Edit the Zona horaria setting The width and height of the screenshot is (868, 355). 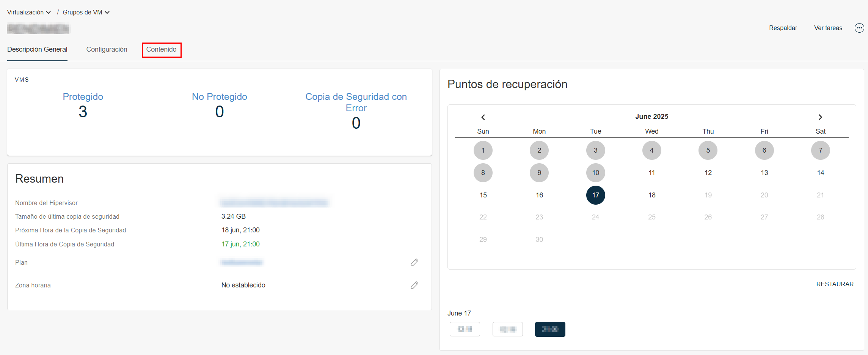tap(414, 285)
